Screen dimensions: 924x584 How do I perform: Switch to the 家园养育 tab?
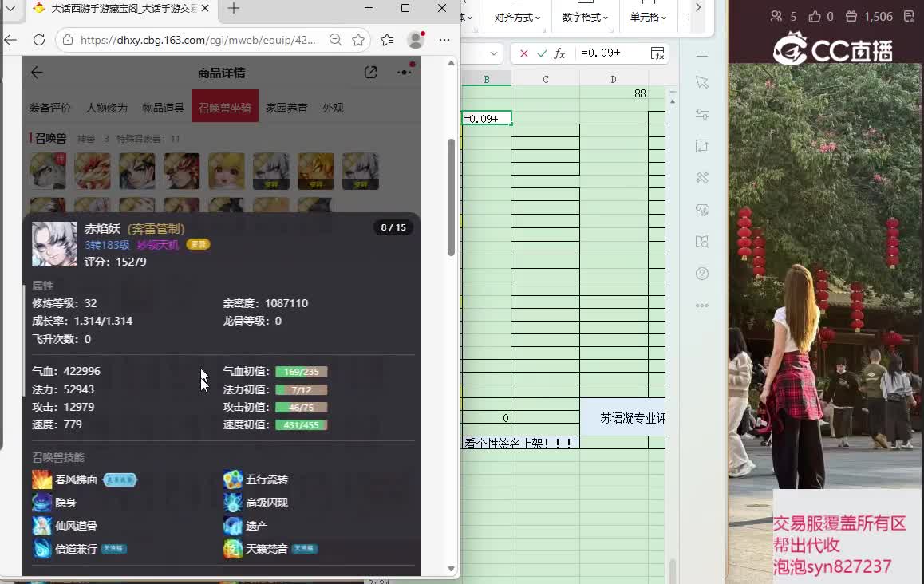click(286, 108)
